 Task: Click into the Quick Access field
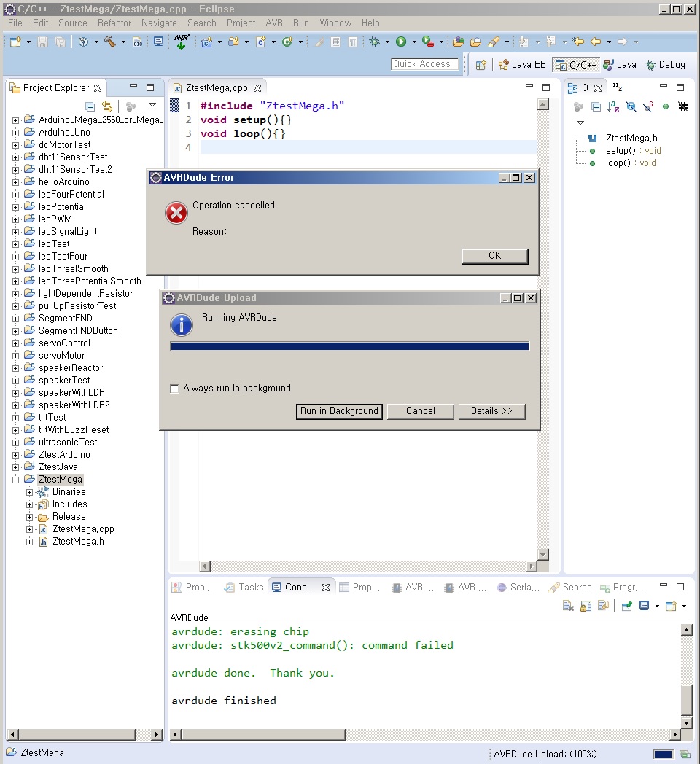(x=424, y=64)
